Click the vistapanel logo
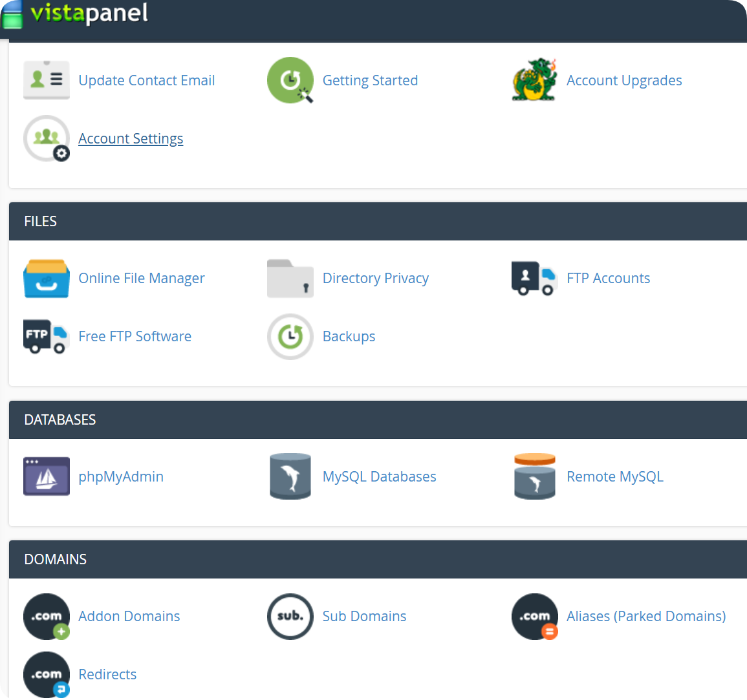The image size is (747, 700). point(76,14)
